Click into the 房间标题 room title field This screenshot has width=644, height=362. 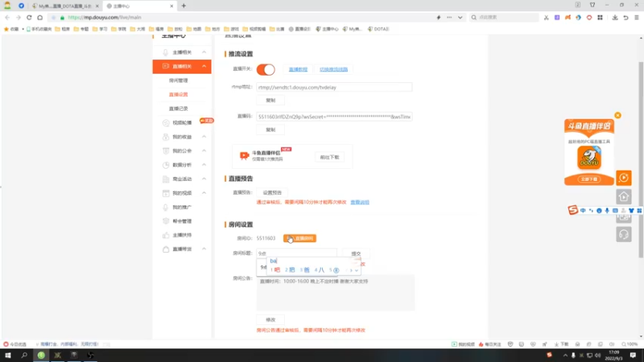point(296,253)
